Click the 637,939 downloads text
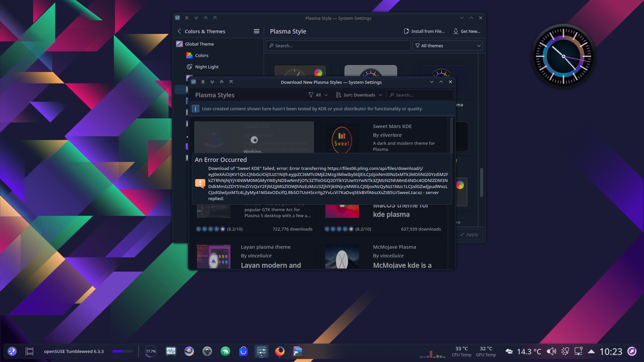This screenshot has width=644, height=362. [421, 229]
